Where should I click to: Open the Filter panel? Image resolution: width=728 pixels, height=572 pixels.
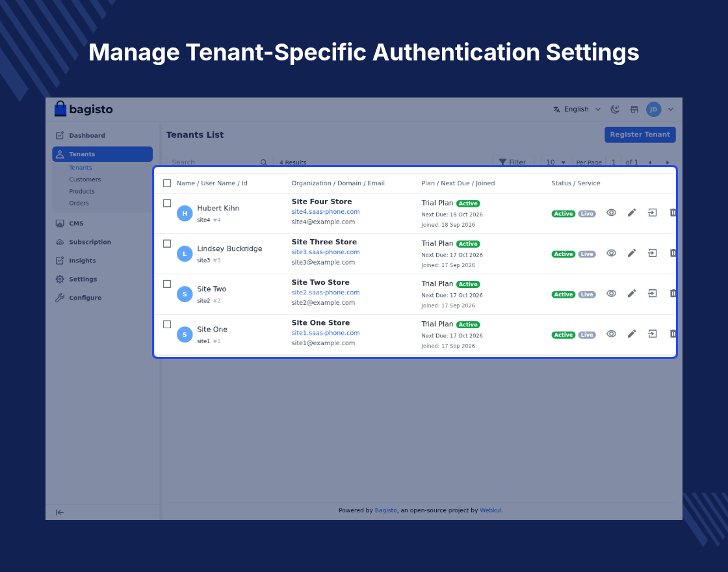click(x=513, y=162)
